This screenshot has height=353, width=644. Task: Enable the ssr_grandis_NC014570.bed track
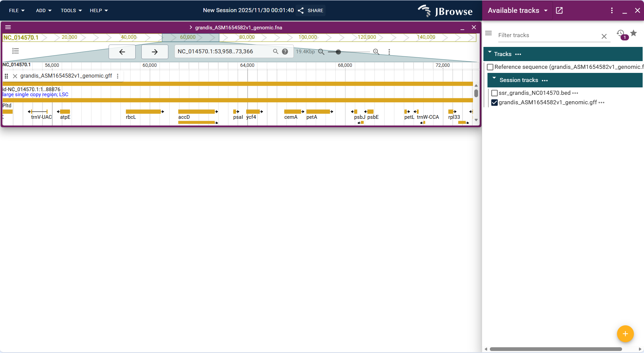[x=494, y=93]
